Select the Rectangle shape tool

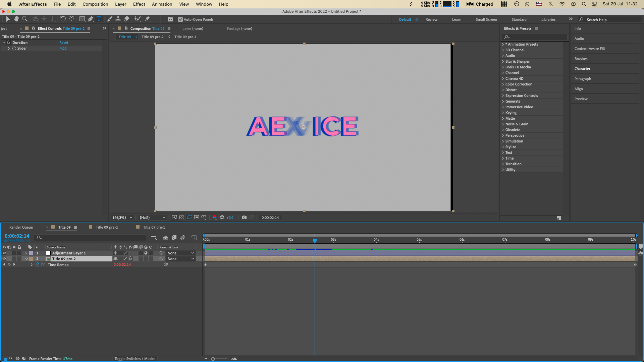point(82,19)
